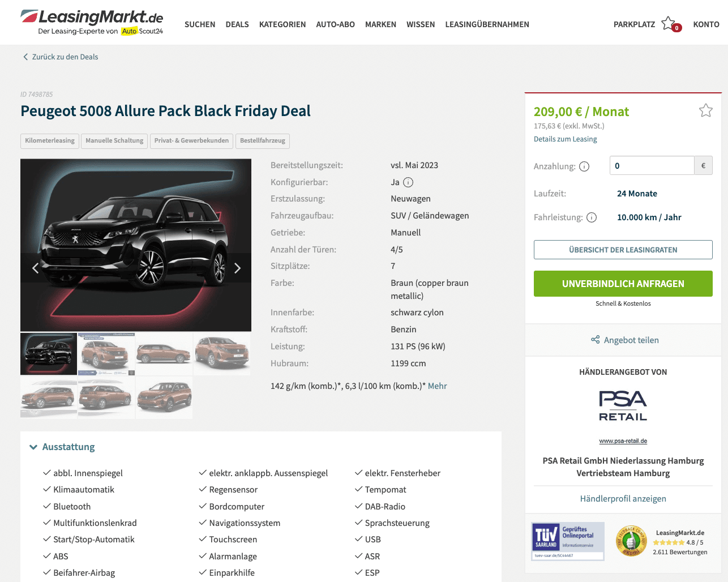This screenshot has height=582, width=728.
Task: Open Händlerprofil anzeigen link
Action: click(x=623, y=499)
